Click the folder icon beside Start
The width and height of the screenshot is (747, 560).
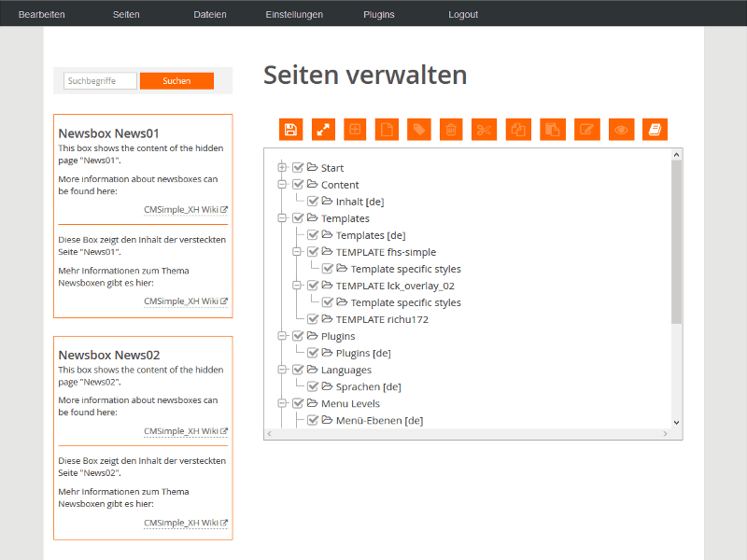pos(312,167)
